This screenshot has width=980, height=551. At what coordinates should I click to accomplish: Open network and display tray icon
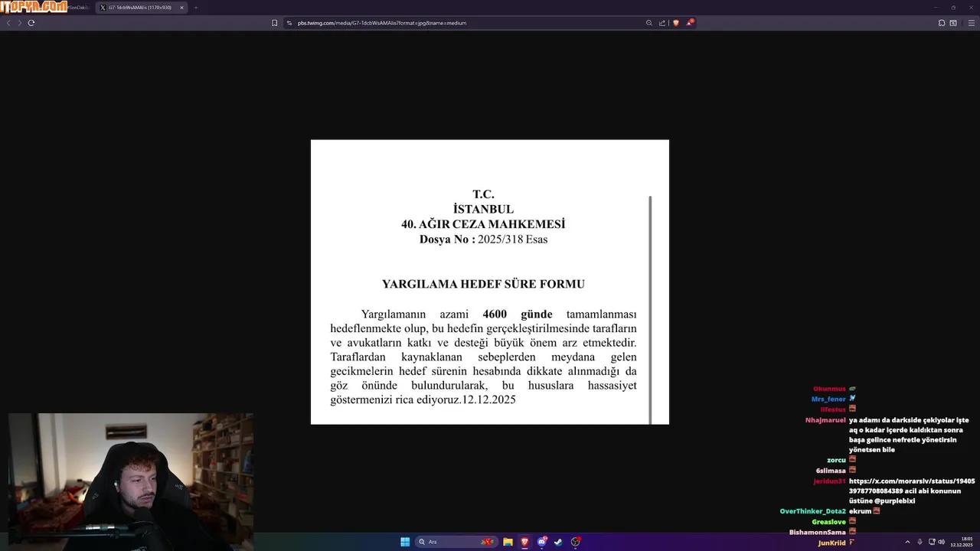pos(932,542)
